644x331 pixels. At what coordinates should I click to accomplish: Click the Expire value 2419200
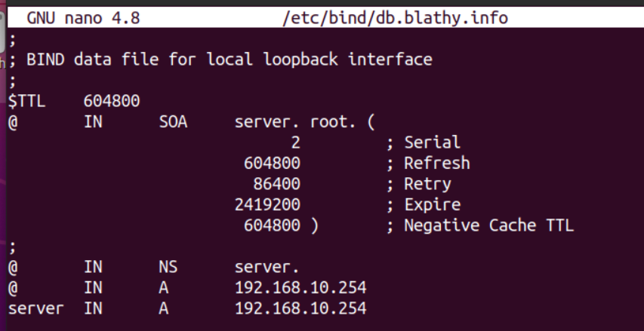pos(267,204)
